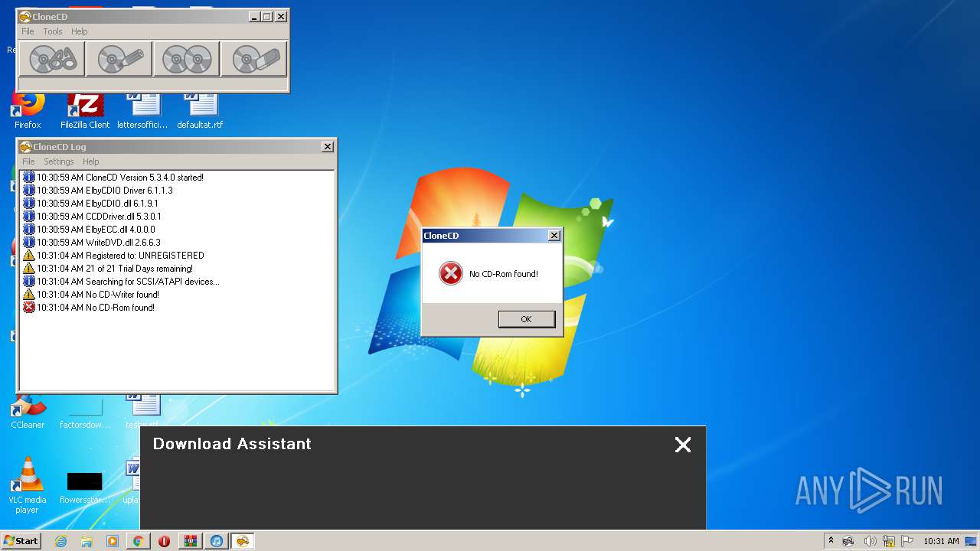The height and width of the screenshot is (551, 980).
Task: Open Windows Media Player from taskbar
Action: pyautogui.click(x=113, y=541)
